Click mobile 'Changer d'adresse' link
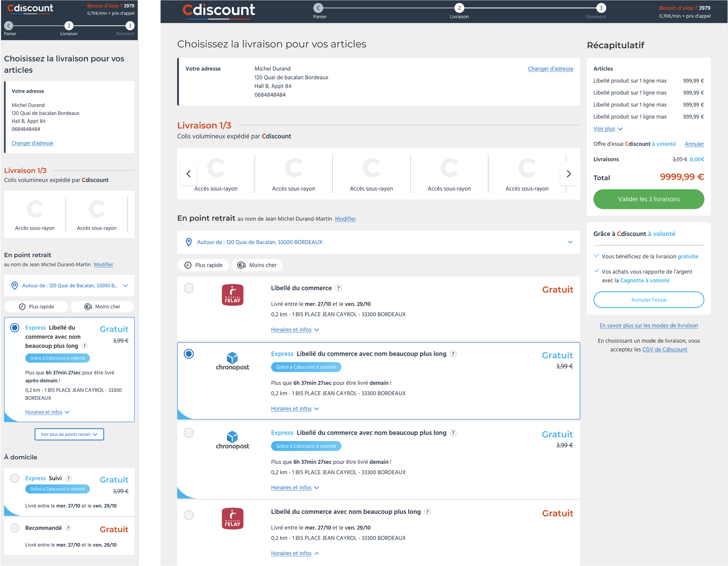This screenshot has width=728, height=566. (32, 143)
